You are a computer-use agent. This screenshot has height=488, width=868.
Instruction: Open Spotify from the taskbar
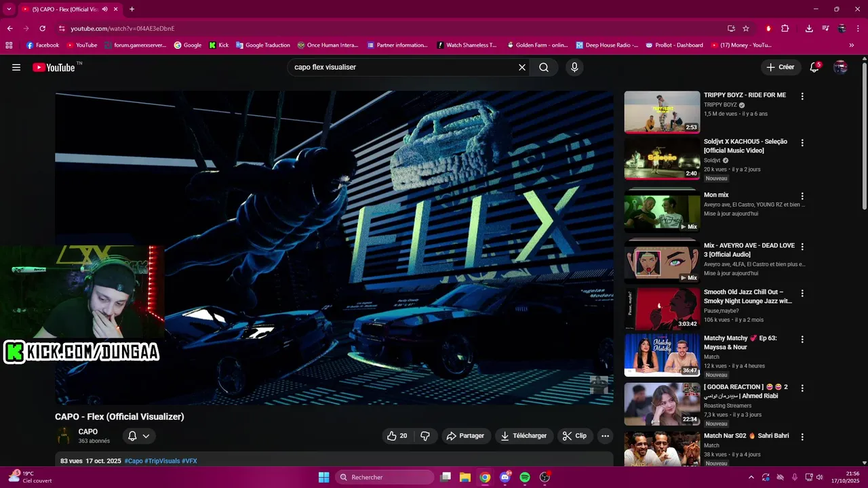524,477
